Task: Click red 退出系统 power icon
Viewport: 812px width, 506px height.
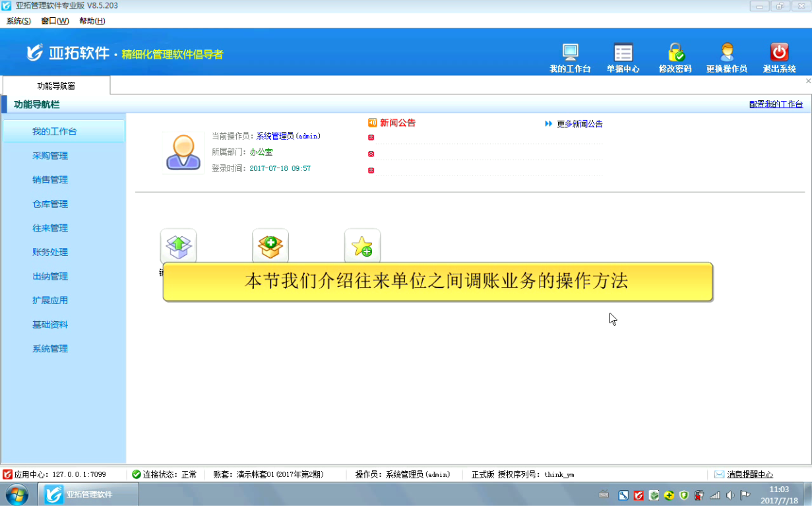Action: 779,53
